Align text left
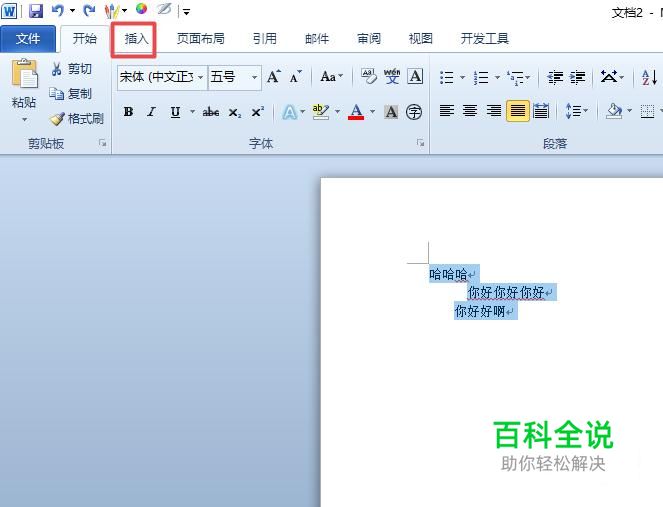The image size is (663, 507). click(x=447, y=112)
